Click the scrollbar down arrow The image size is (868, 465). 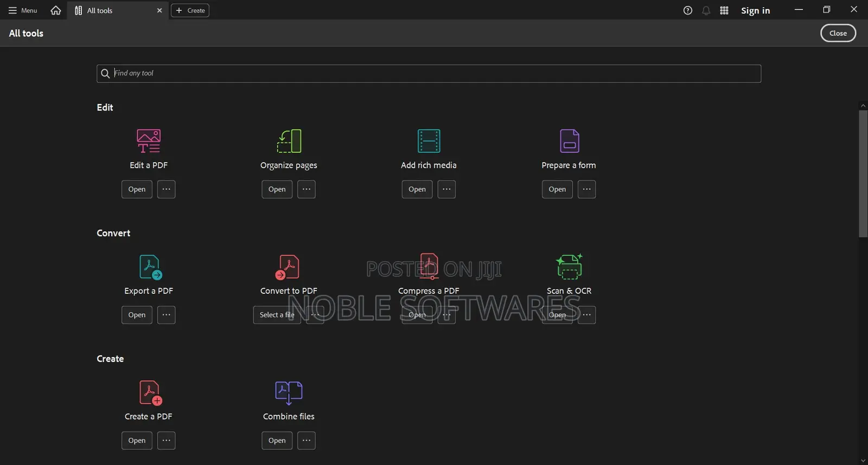click(x=863, y=461)
